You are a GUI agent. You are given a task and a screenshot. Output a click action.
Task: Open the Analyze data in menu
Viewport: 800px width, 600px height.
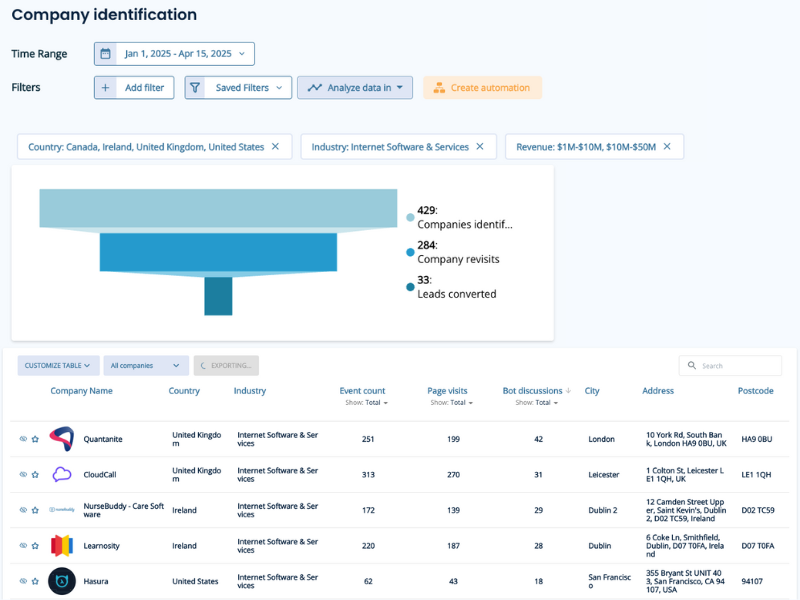tap(355, 87)
